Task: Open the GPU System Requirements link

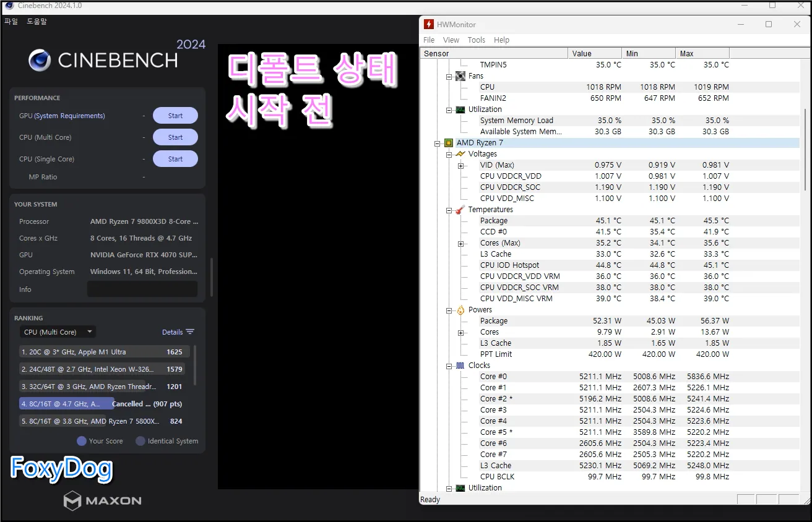Action: click(x=69, y=116)
